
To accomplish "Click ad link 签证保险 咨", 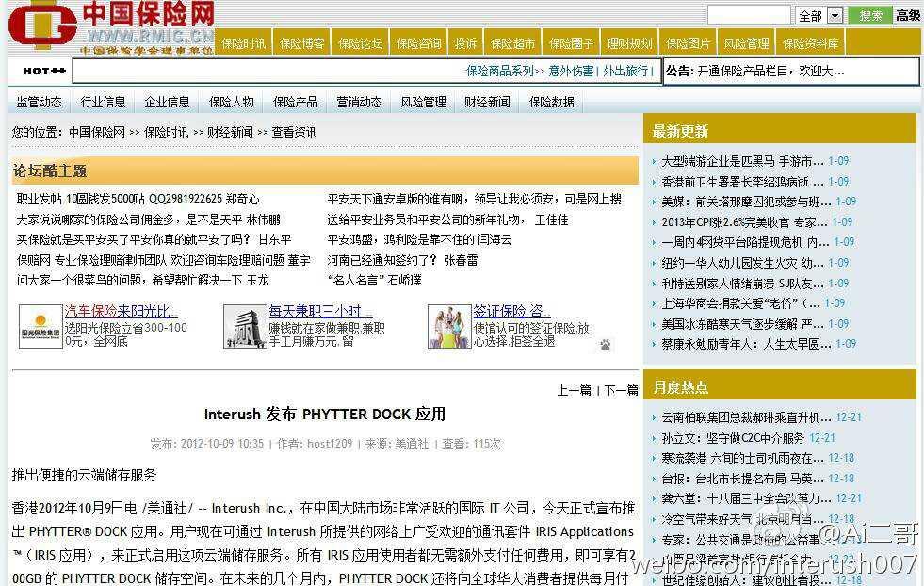I will 511,311.
